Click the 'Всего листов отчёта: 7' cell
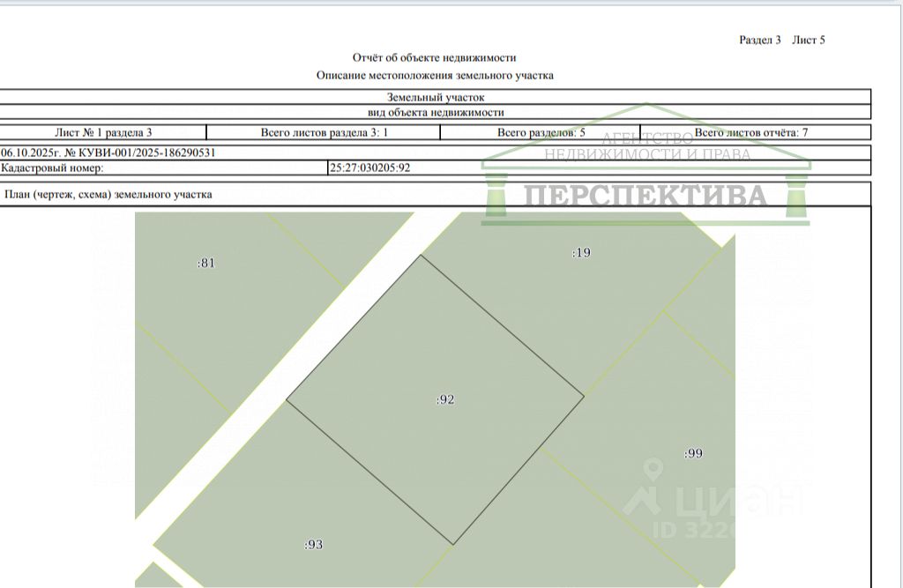The width and height of the screenshot is (903, 588). tap(755, 132)
